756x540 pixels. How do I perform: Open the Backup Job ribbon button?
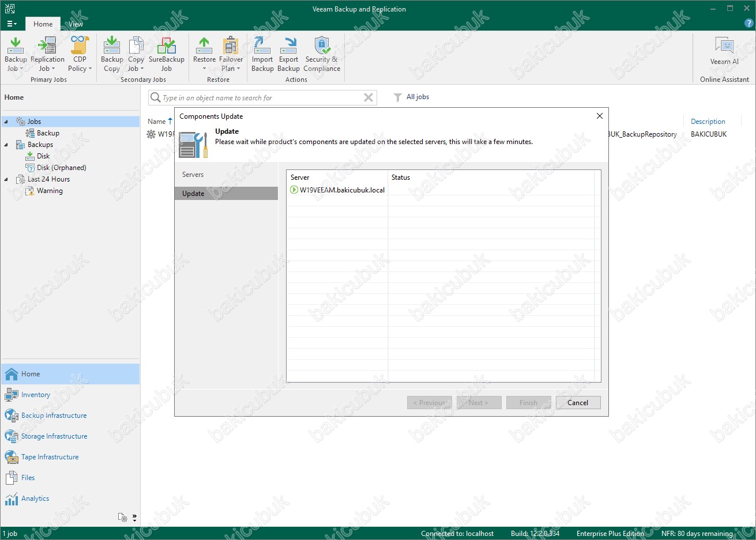16,55
